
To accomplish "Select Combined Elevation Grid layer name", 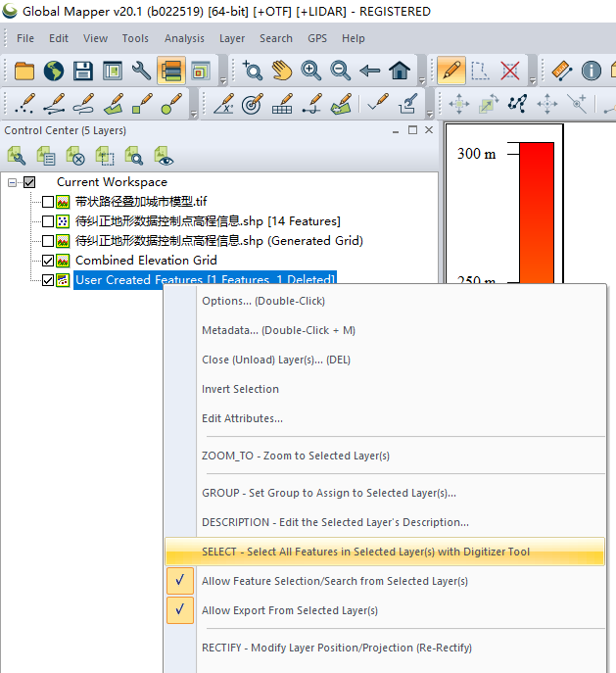I will tap(146, 261).
